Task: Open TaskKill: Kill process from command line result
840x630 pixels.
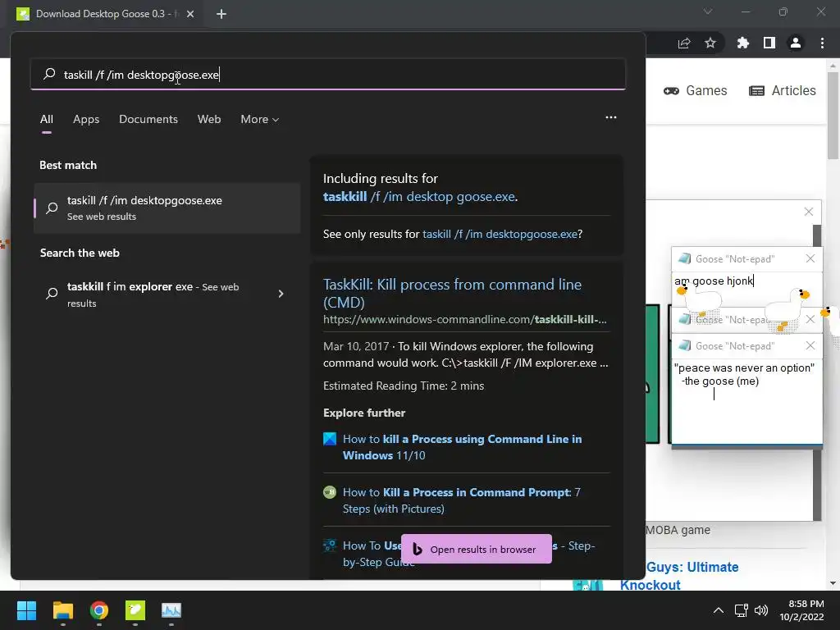Action: 452,293
